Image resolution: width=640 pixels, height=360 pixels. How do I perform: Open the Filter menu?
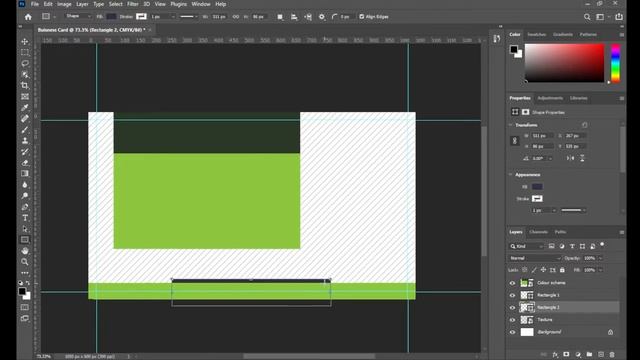point(133,4)
